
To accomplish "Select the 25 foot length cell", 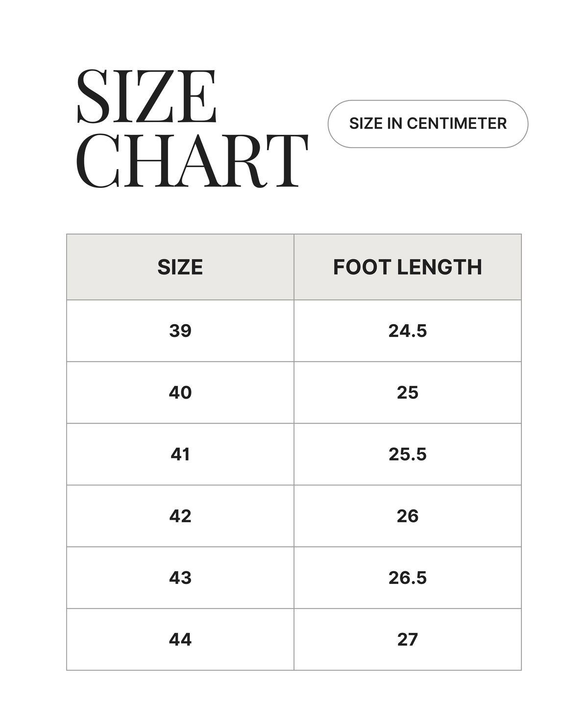I will coord(408,393).
